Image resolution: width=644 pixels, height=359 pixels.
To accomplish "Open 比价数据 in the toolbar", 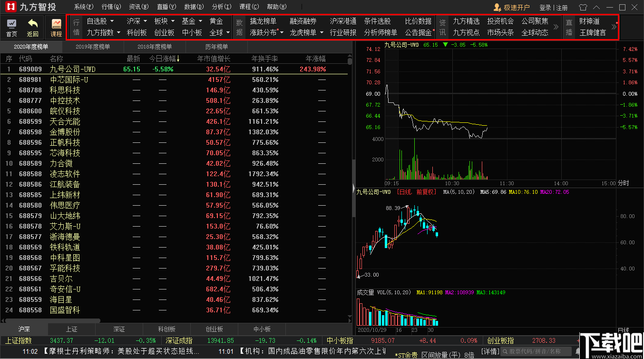I will click(419, 21).
